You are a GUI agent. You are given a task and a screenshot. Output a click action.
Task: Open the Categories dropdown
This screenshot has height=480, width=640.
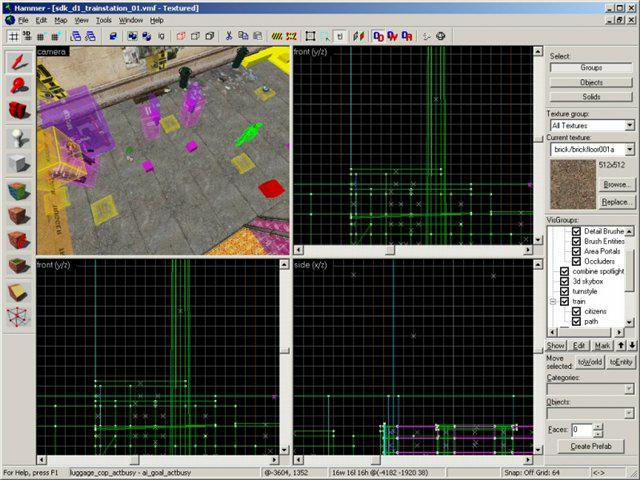(629, 391)
